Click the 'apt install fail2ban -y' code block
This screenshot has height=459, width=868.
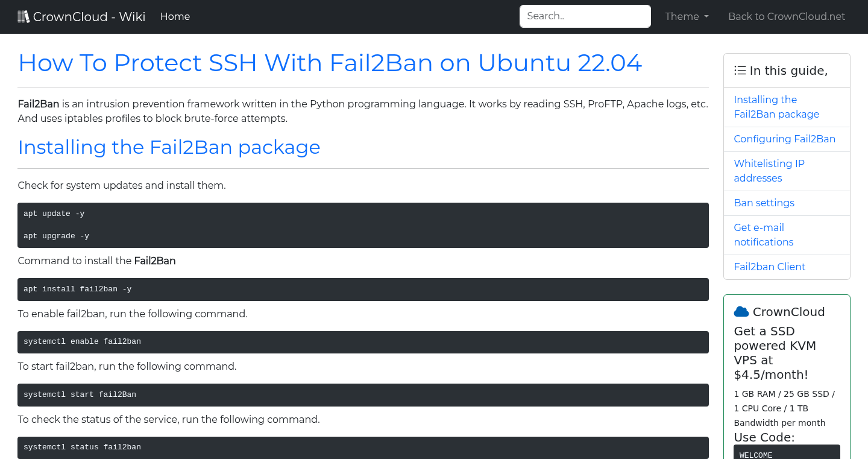(362, 289)
